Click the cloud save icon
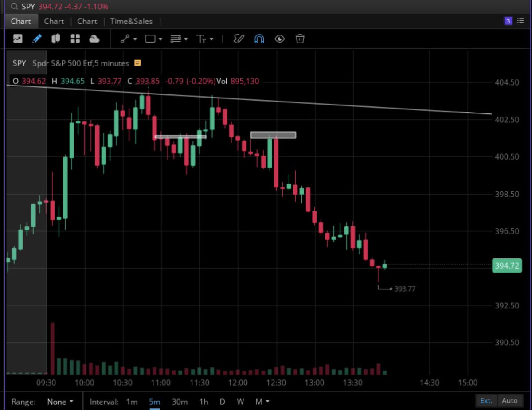 94,39
